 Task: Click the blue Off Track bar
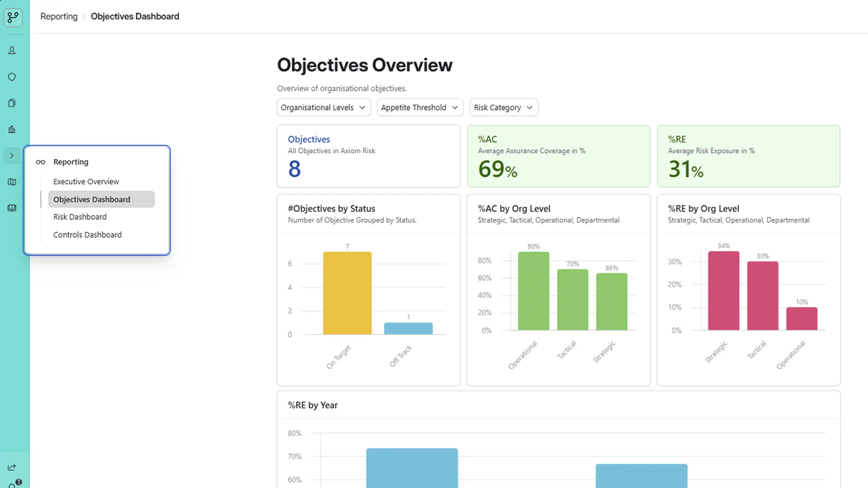coord(408,328)
